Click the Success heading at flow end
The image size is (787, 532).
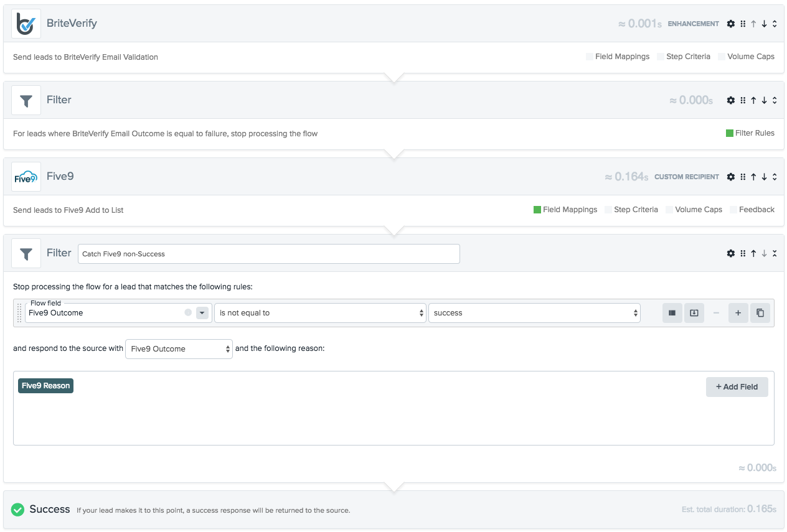[50, 510]
